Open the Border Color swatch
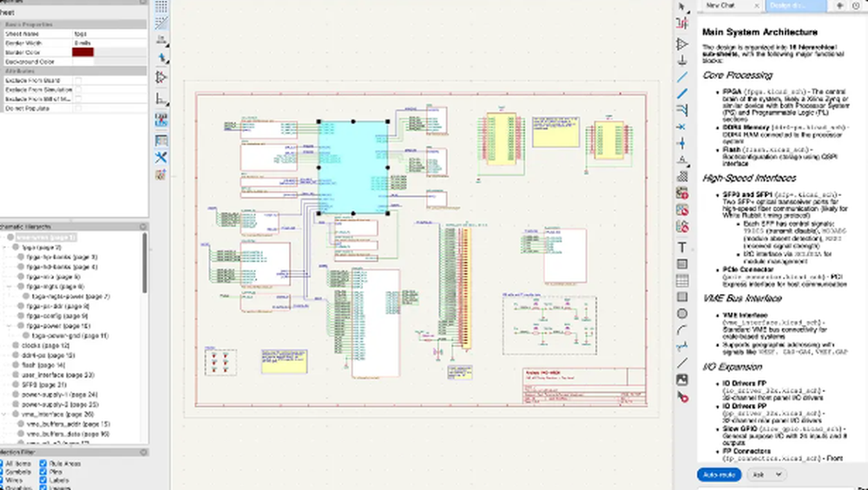Viewport: 868px width, 490px height. coord(83,52)
